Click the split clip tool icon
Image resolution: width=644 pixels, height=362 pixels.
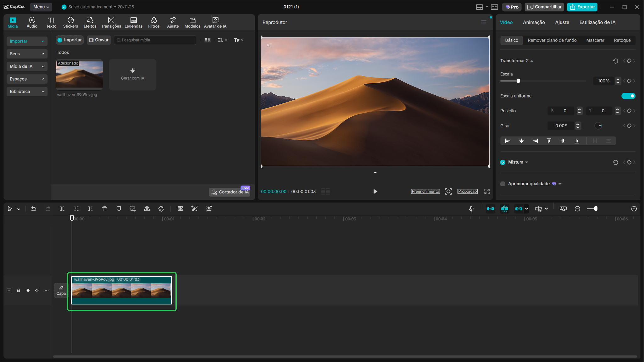click(62, 209)
